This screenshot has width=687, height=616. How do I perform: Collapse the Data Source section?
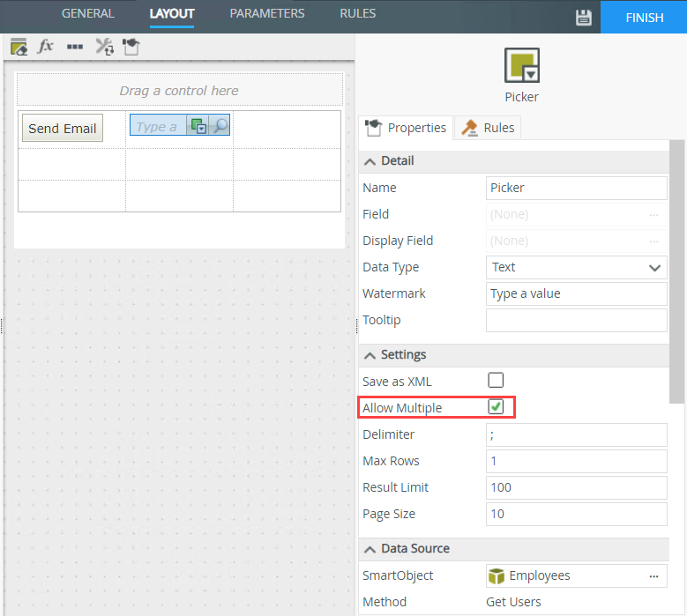pyautogui.click(x=370, y=549)
